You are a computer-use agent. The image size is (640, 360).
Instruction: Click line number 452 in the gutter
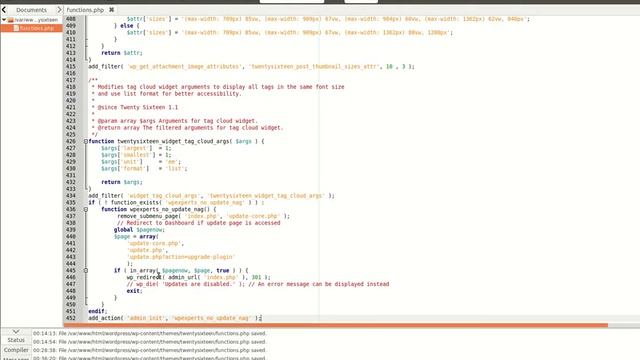[71, 318]
